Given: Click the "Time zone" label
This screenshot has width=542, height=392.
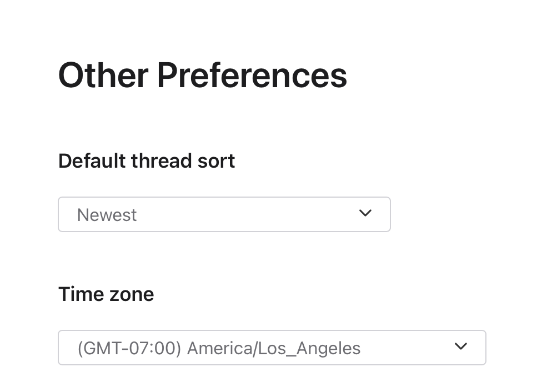Looking at the screenshot, I should click(x=106, y=294).
